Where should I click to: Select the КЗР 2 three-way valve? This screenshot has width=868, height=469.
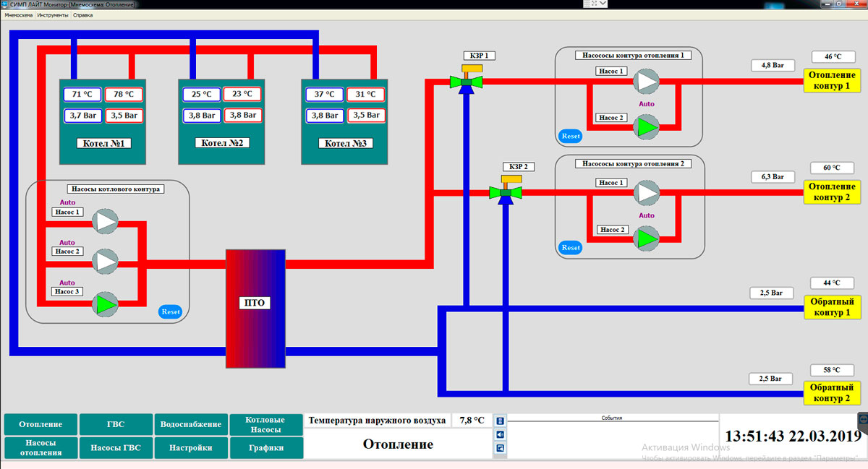(506, 192)
